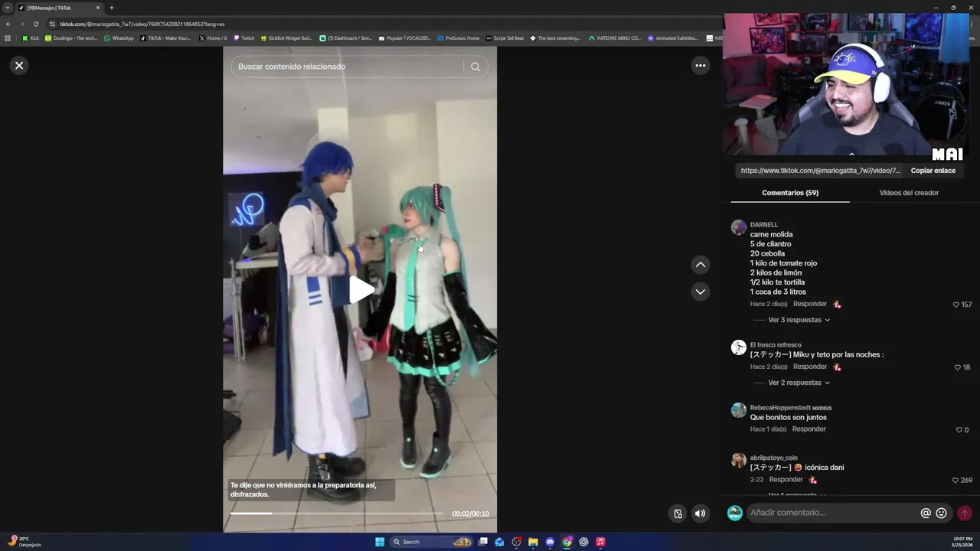Reply to the icónica dani comment

pos(786,480)
